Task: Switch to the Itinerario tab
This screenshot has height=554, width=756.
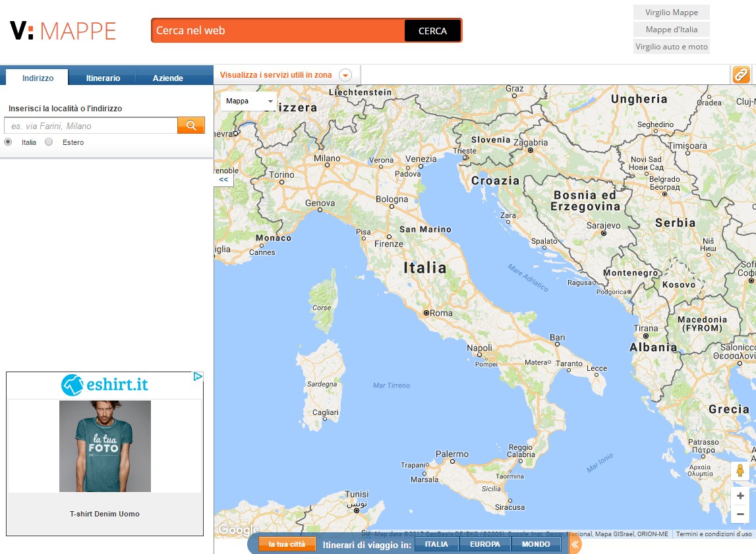Action: [103, 78]
